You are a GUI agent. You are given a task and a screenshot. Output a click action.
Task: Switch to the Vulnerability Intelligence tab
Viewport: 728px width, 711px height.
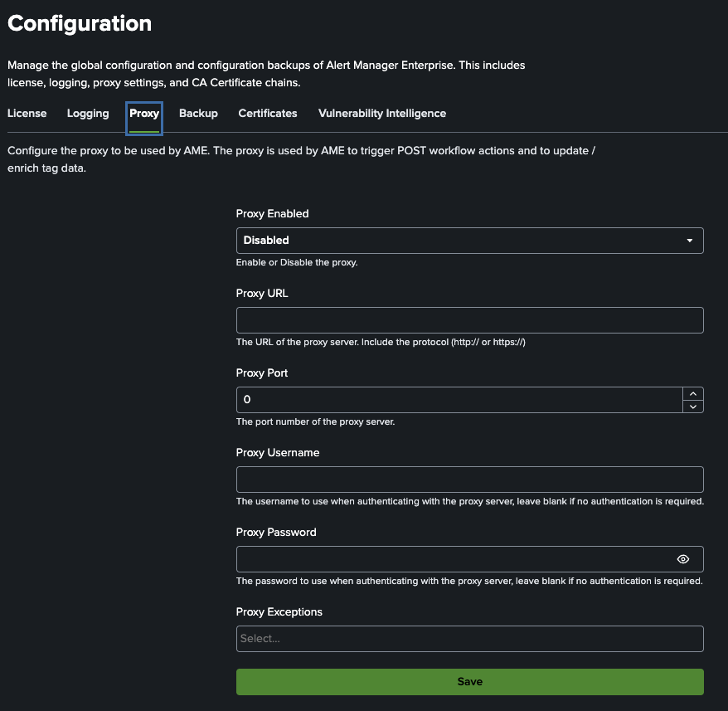pos(381,113)
